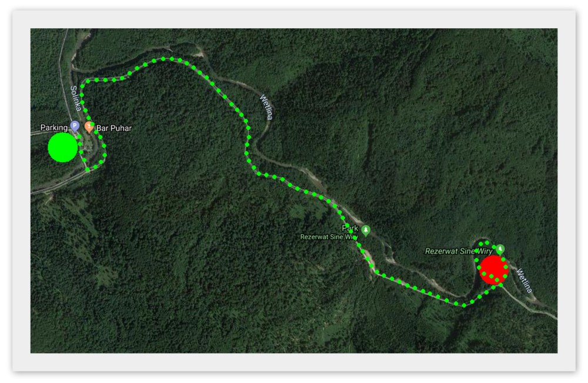588x383 pixels.
Task: Select the orange Bar Puhar pin
Action: pos(89,127)
